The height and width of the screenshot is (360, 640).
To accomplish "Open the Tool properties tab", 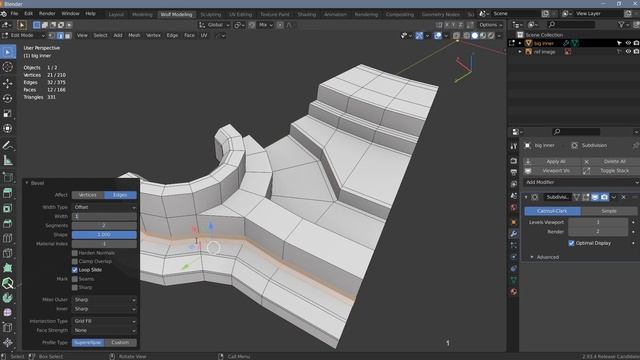I will pyautogui.click(x=513, y=146).
